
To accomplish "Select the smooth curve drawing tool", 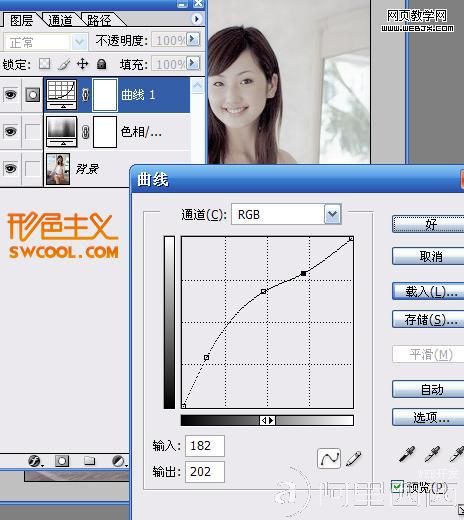I will (x=329, y=458).
